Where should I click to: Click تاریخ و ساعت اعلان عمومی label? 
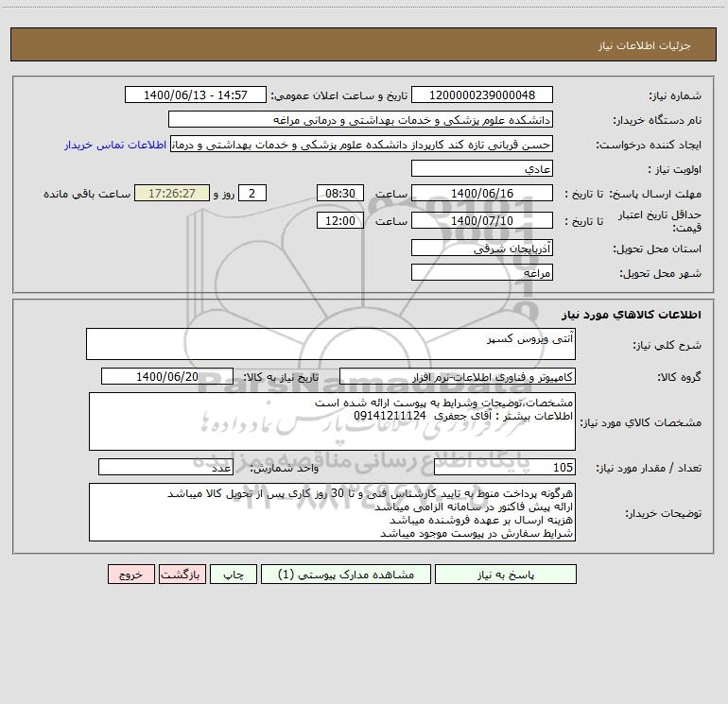click(339, 95)
